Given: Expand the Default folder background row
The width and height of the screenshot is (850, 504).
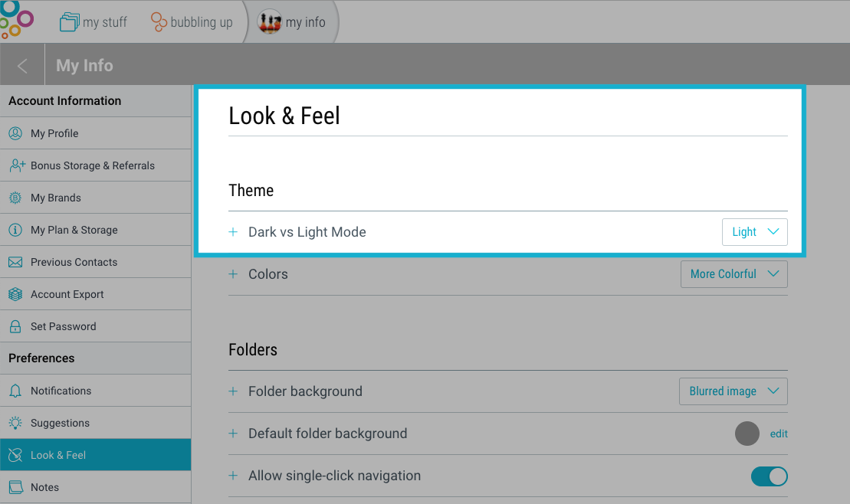Looking at the screenshot, I should [234, 434].
